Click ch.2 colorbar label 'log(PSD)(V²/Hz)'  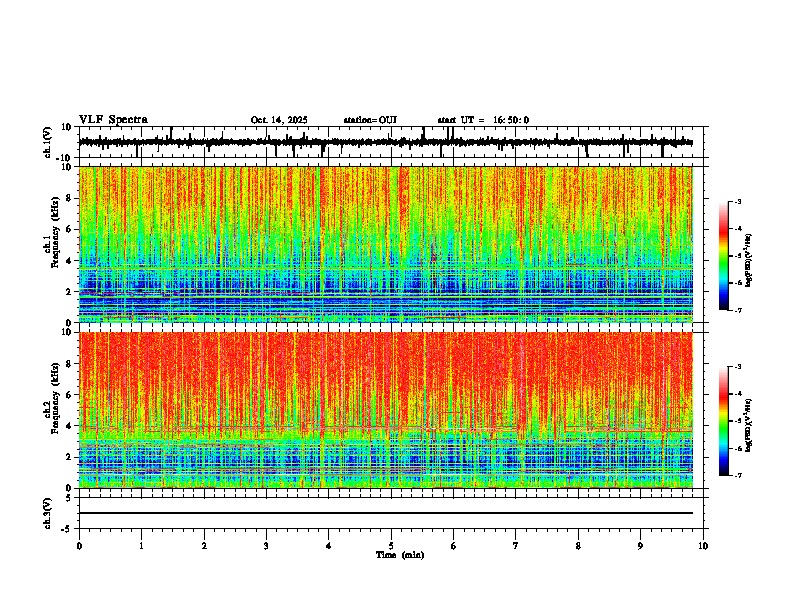pyautogui.click(x=749, y=425)
